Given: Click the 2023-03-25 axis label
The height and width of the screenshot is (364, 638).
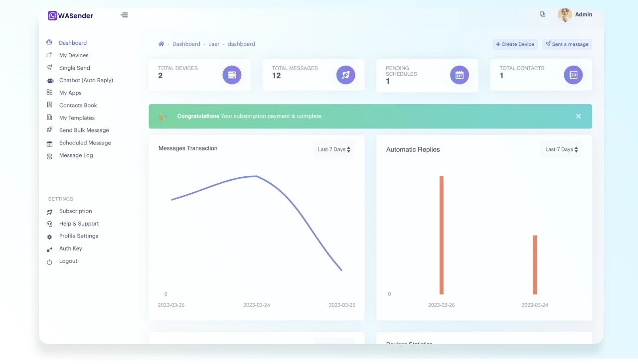Looking at the screenshot, I should click(x=342, y=305).
